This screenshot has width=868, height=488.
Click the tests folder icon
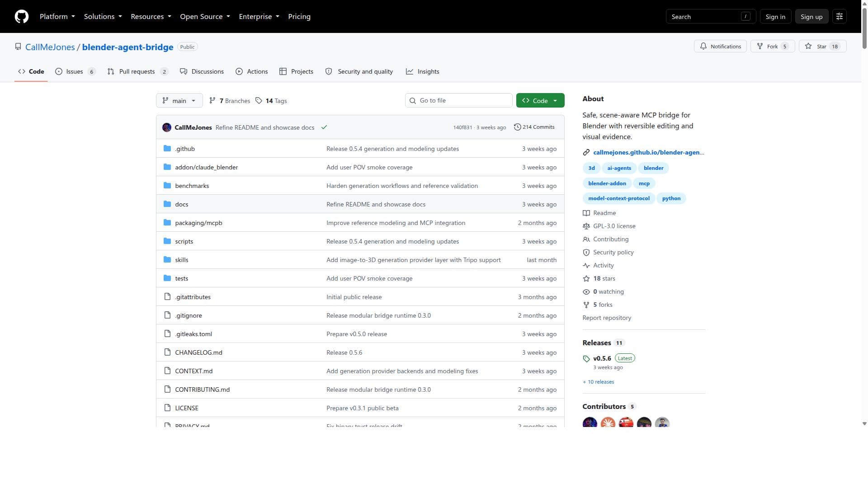pos(167,278)
